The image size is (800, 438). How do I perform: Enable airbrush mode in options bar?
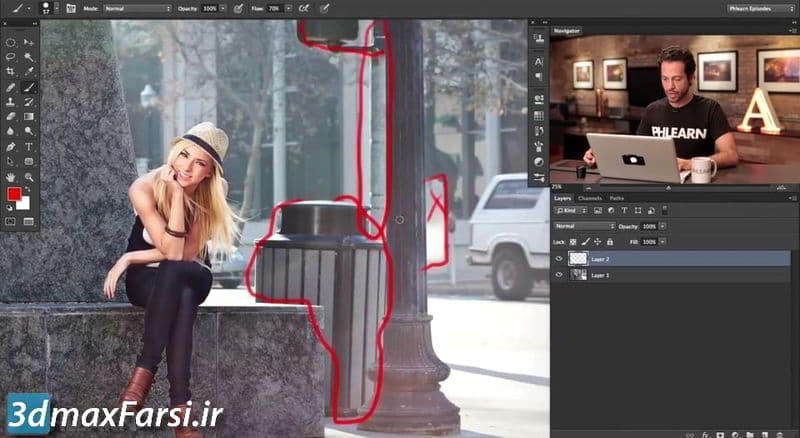coord(302,8)
